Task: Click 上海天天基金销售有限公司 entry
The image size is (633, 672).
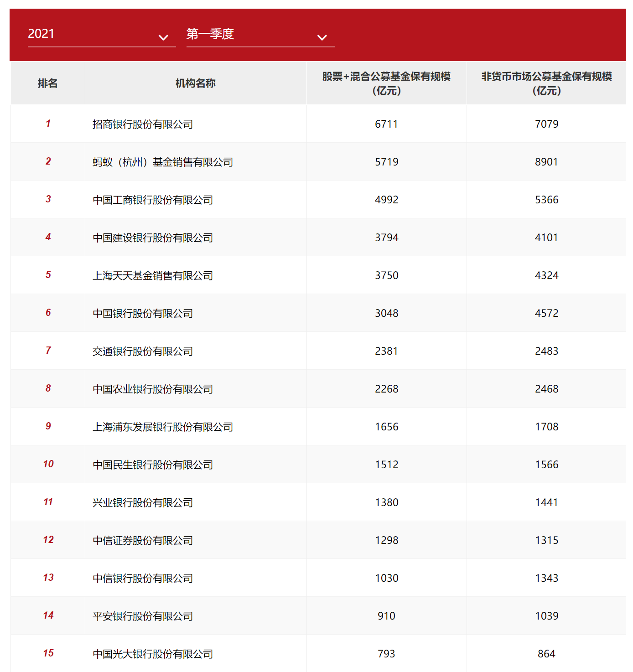Action: pos(153,275)
